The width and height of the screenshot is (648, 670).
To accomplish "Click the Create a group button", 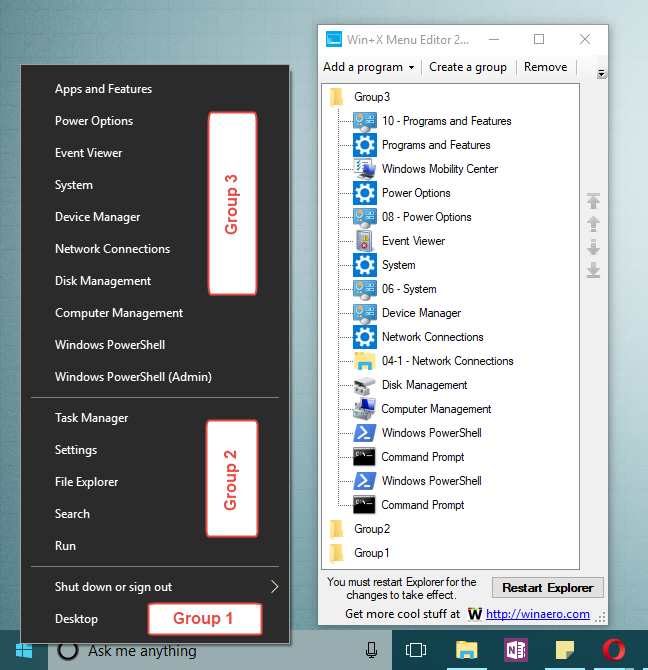I will click(x=468, y=67).
